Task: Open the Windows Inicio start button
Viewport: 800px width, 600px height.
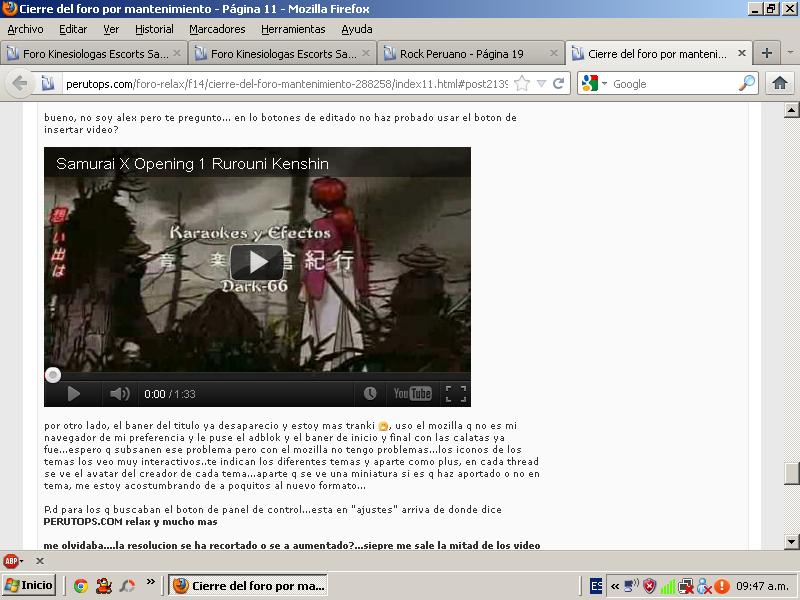Action: (28, 585)
